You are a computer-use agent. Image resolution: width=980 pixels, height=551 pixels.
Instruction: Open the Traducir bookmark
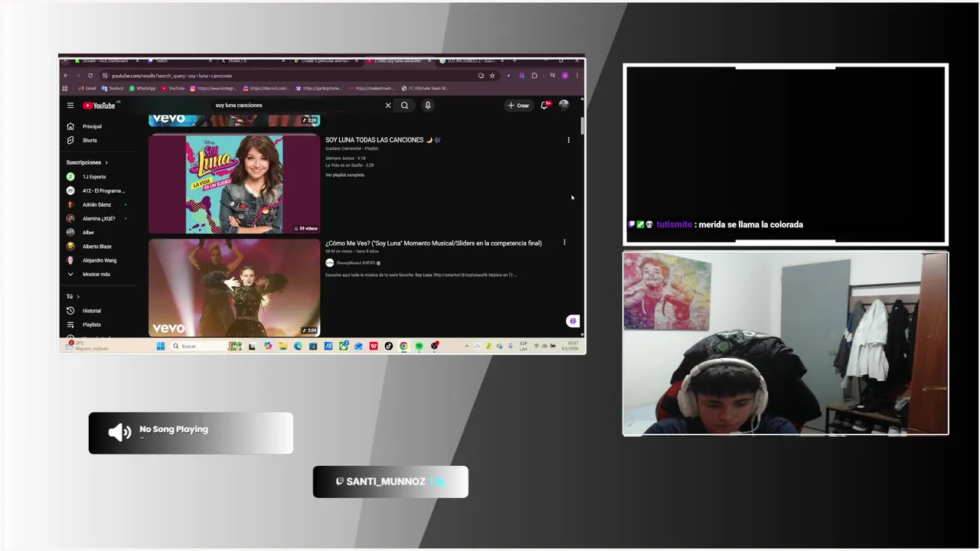click(112, 88)
